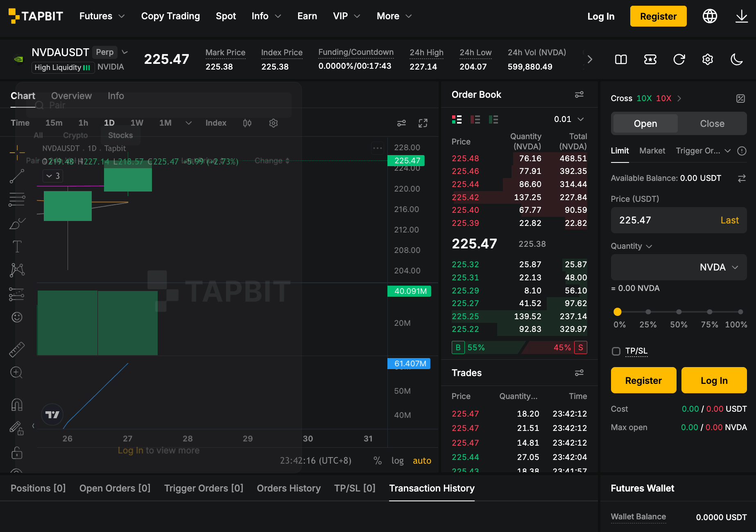This screenshot has width=756, height=532.
Task: Go to the Spot menu
Action: point(226,16)
